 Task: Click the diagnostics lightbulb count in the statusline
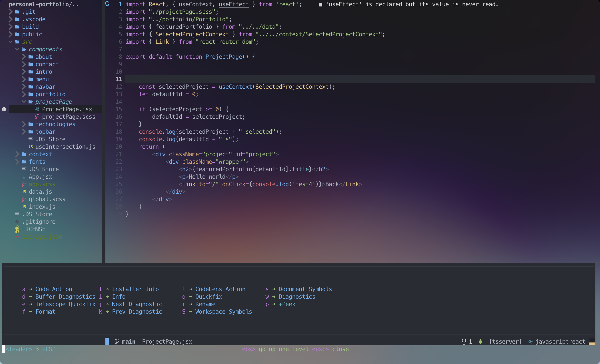click(466, 342)
